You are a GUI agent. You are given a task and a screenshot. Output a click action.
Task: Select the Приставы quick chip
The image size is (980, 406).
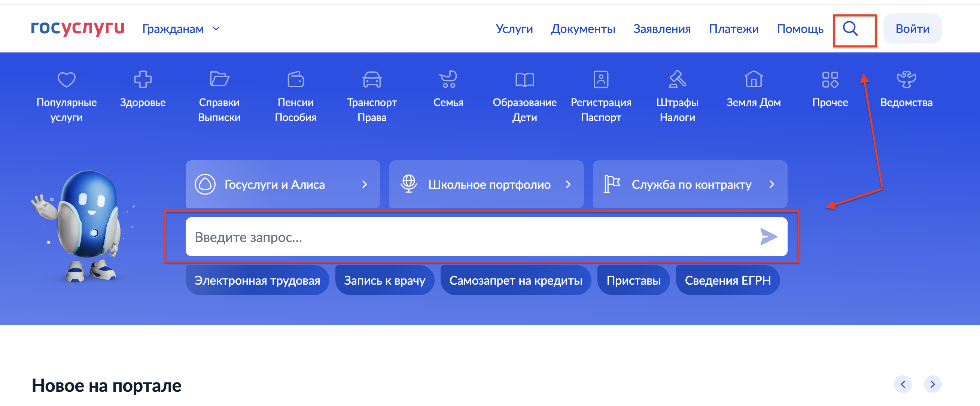pos(633,281)
